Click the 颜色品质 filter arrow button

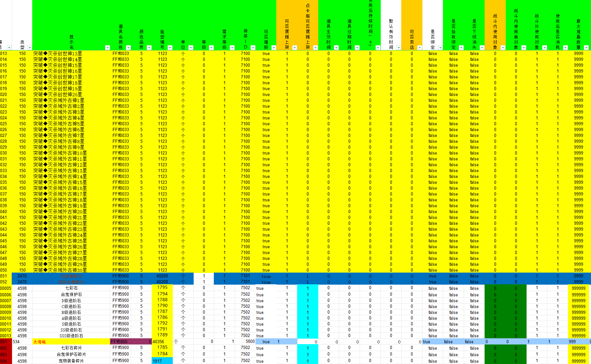149,48
